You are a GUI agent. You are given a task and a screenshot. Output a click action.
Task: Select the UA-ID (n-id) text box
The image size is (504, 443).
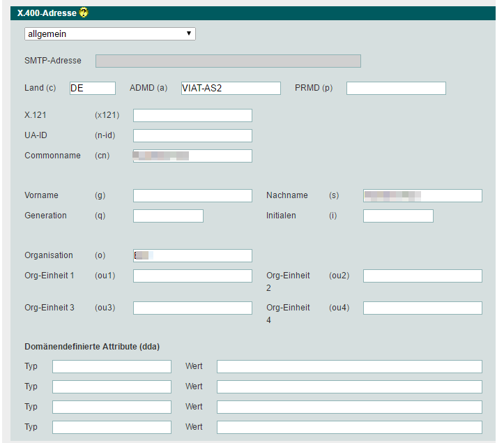(x=192, y=135)
